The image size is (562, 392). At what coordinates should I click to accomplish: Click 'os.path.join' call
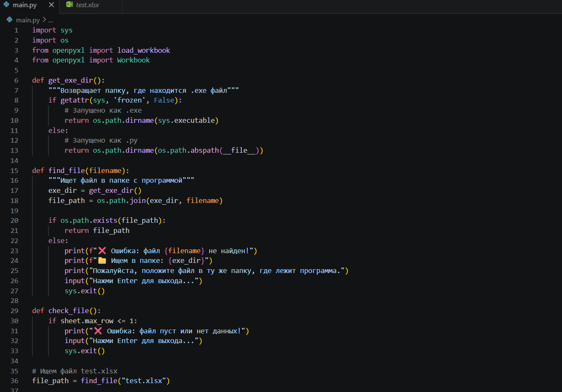coord(122,200)
